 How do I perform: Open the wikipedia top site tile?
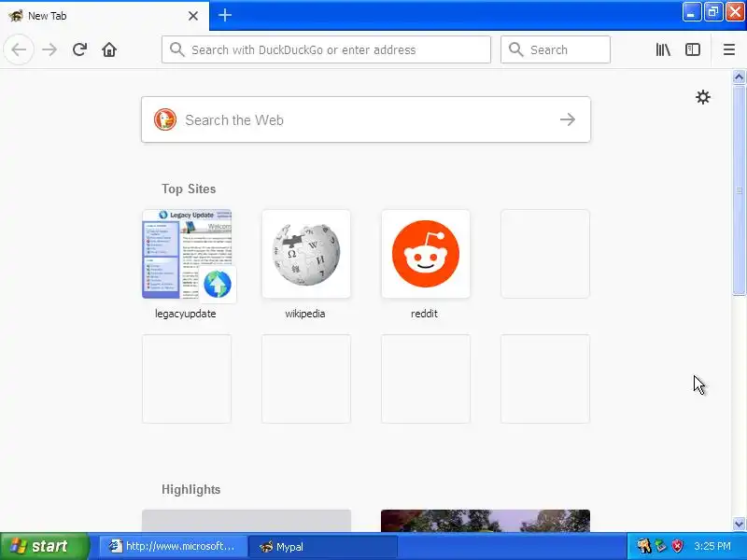click(x=306, y=254)
